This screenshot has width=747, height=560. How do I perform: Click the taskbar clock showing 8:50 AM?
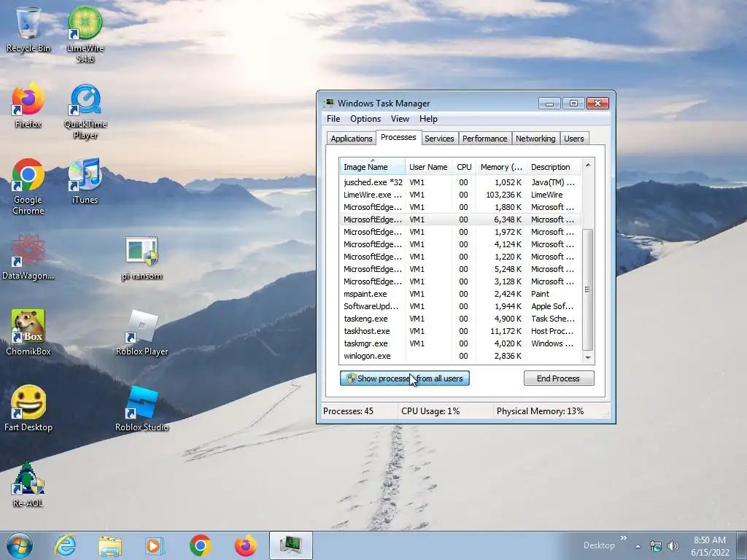pyautogui.click(x=710, y=546)
